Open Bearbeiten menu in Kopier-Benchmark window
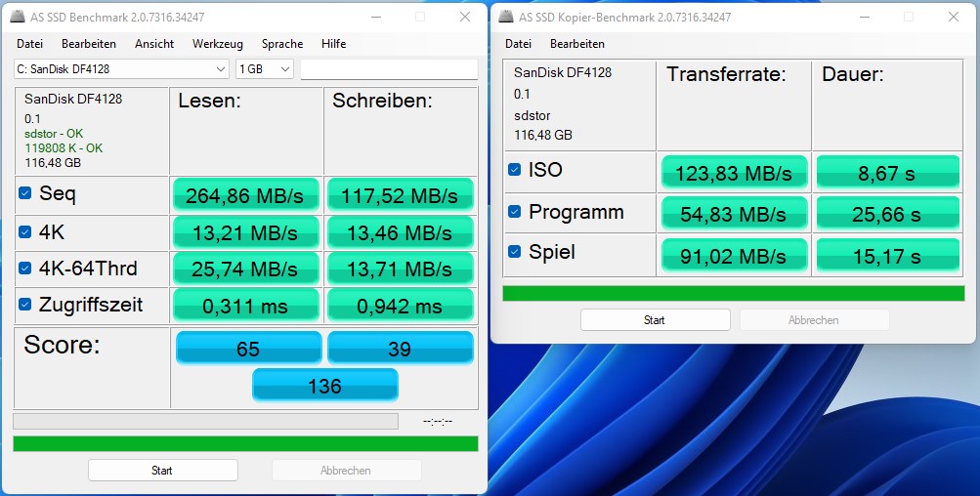 coord(577,44)
